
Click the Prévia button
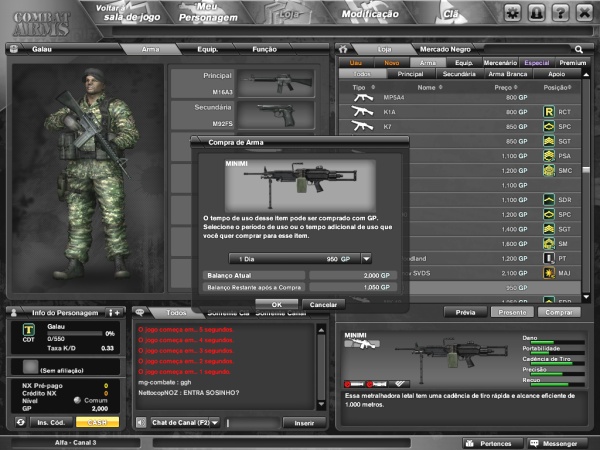point(465,312)
